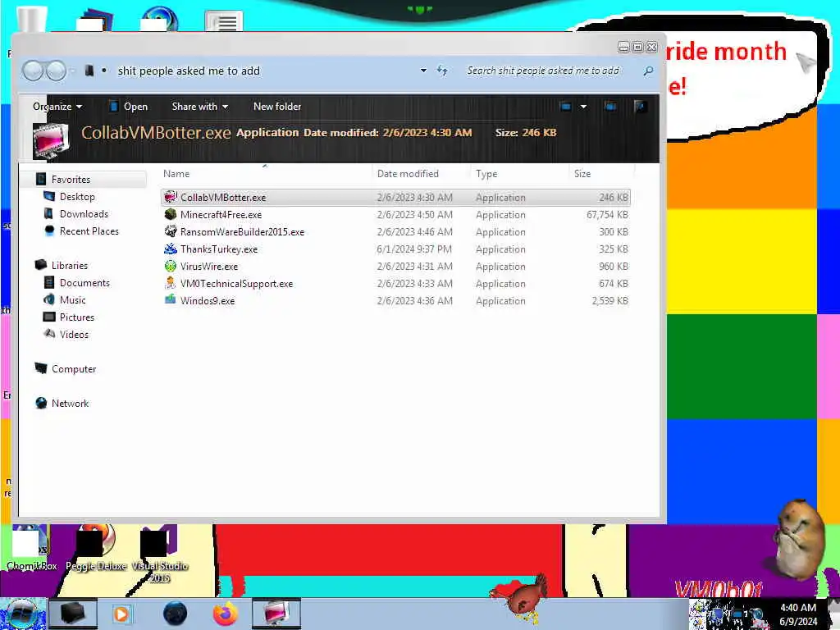
Task: Select Network in the navigation pane
Action: [70, 403]
